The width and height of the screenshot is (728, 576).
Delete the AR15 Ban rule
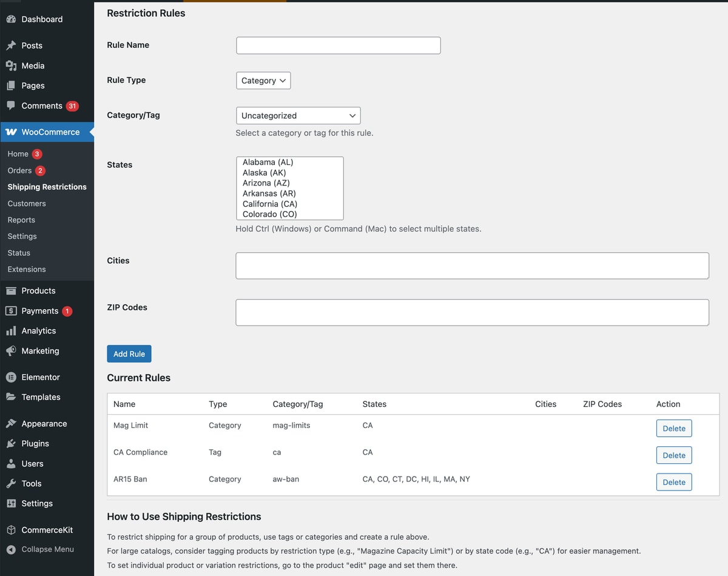(x=674, y=482)
